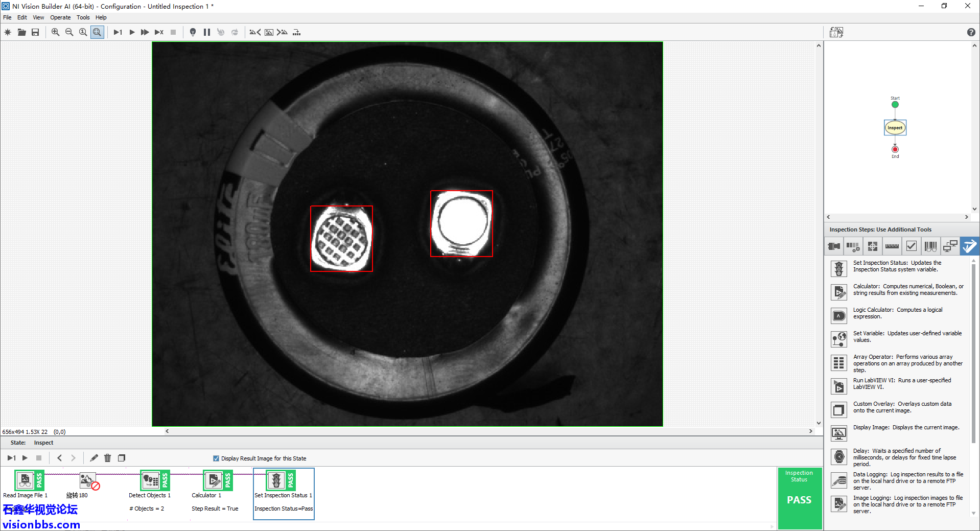Click the copy step icon

tap(122, 458)
